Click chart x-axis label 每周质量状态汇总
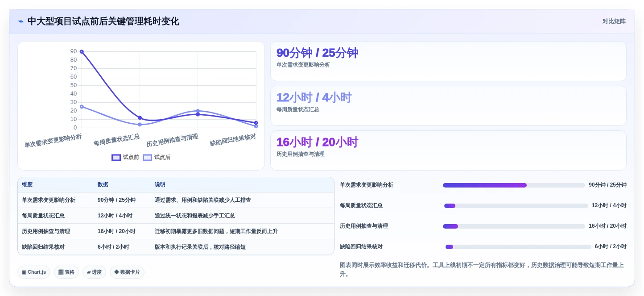The height and width of the screenshot is (296, 644). 116,140
